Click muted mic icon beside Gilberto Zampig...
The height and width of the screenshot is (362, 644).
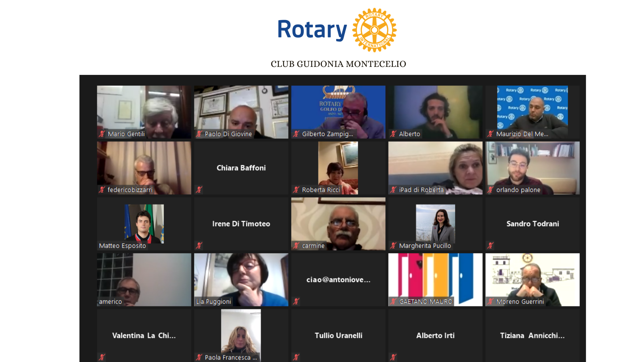pyautogui.click(x=296, y=134)
